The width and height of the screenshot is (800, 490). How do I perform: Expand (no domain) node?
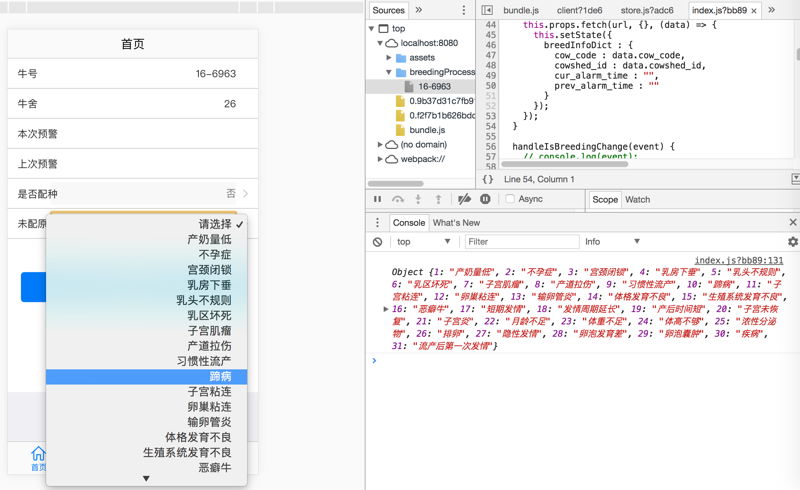[380, 144]
